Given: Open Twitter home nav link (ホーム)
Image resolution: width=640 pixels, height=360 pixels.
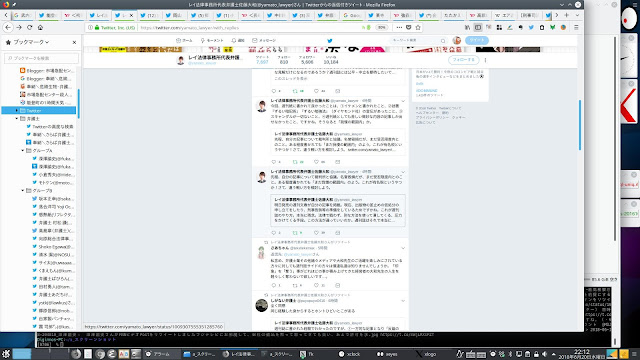Looking at the screenshot, I should coord(184,40).
